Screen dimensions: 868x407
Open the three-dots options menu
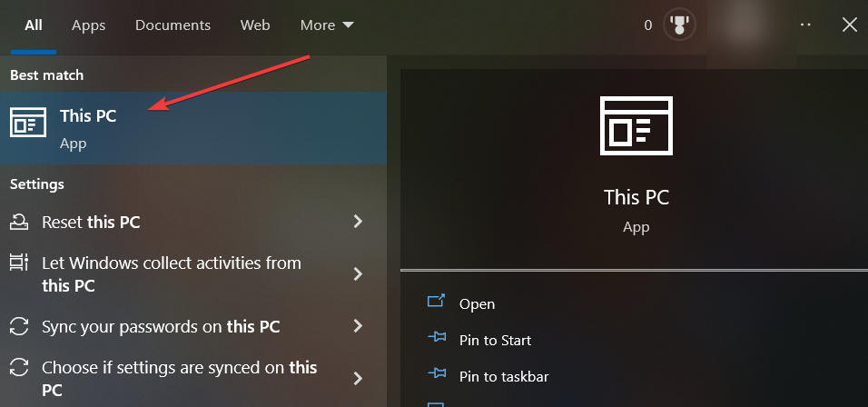(805, 25)
